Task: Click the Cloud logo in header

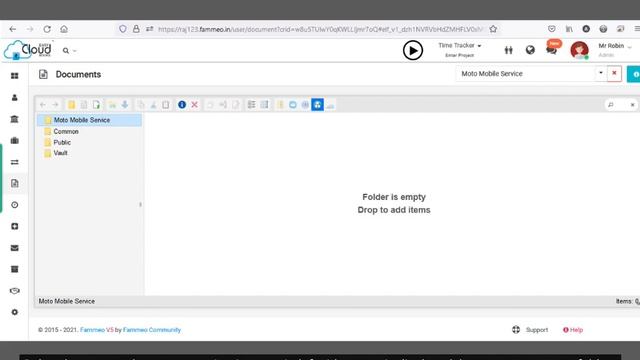Action: point(27,50)
